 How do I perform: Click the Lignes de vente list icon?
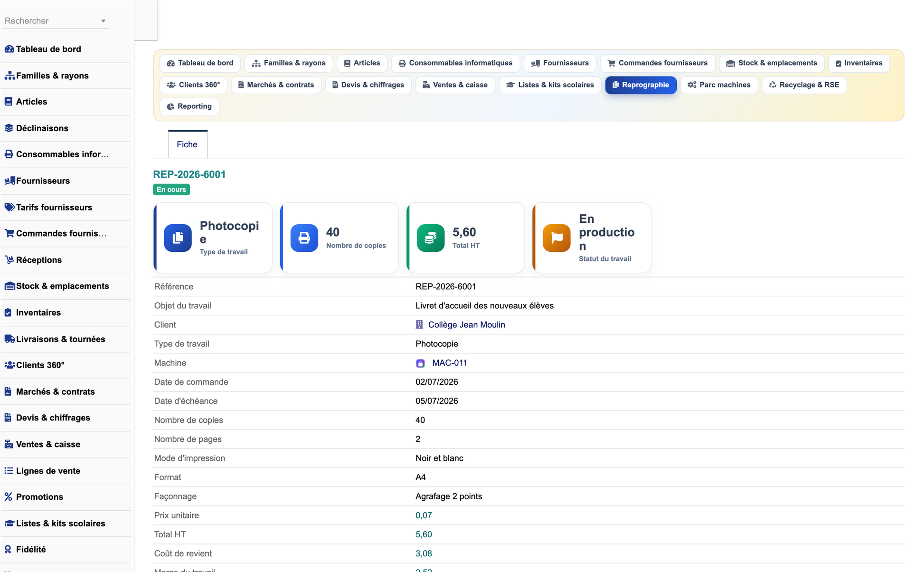coord(9,471)
